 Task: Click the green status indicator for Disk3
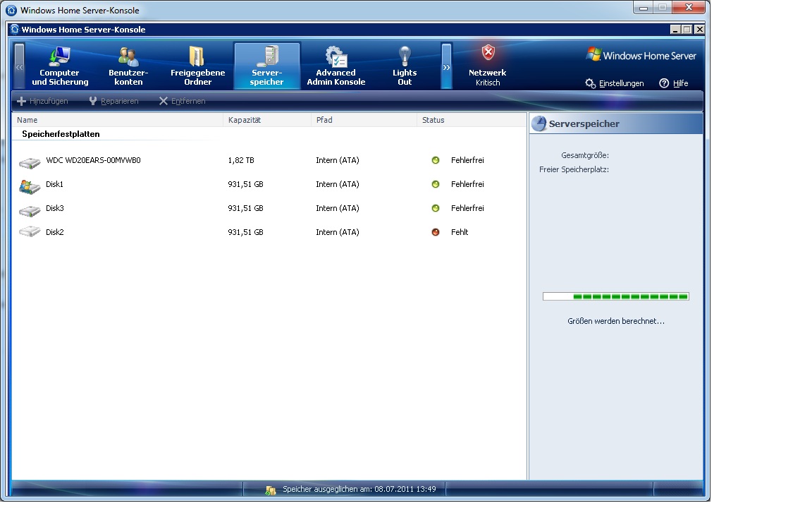coord(436,208)
